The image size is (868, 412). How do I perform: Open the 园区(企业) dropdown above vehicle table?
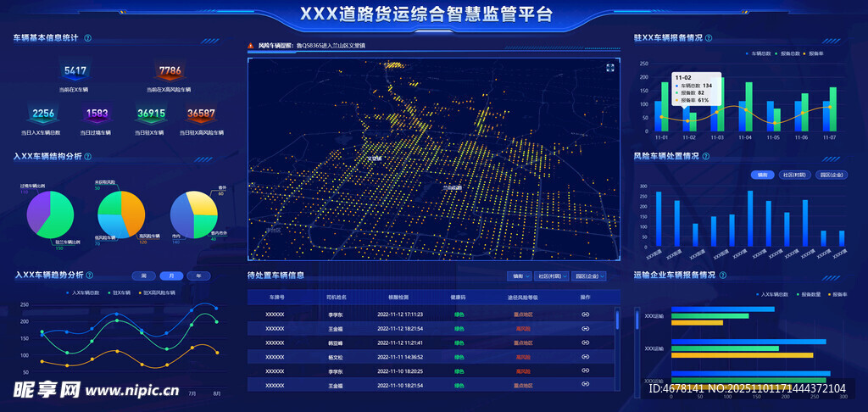590,276
